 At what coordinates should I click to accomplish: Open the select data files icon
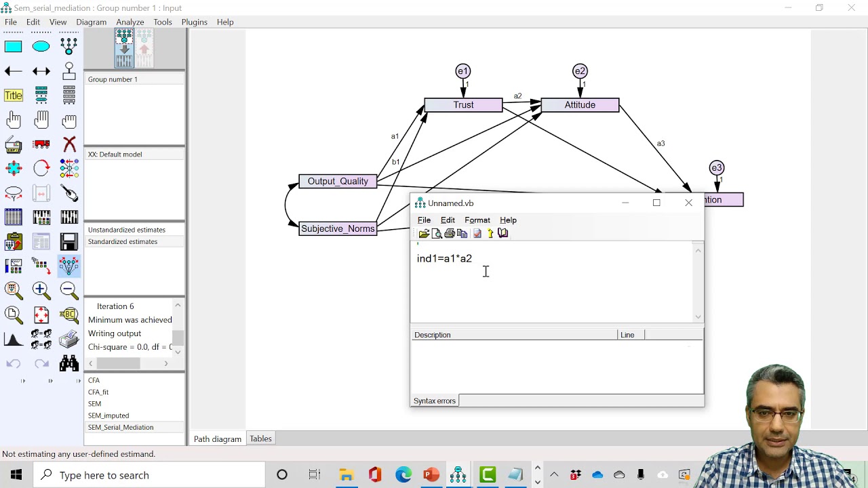pos(14,218)
